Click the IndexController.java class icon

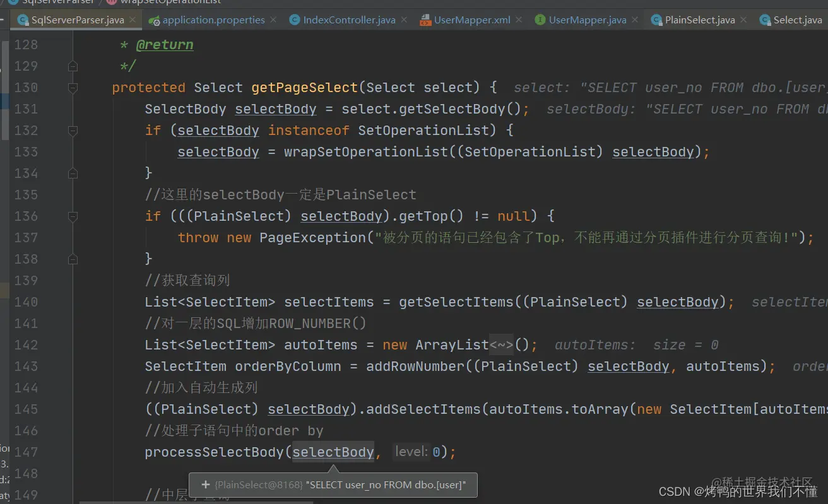(294, 20)
